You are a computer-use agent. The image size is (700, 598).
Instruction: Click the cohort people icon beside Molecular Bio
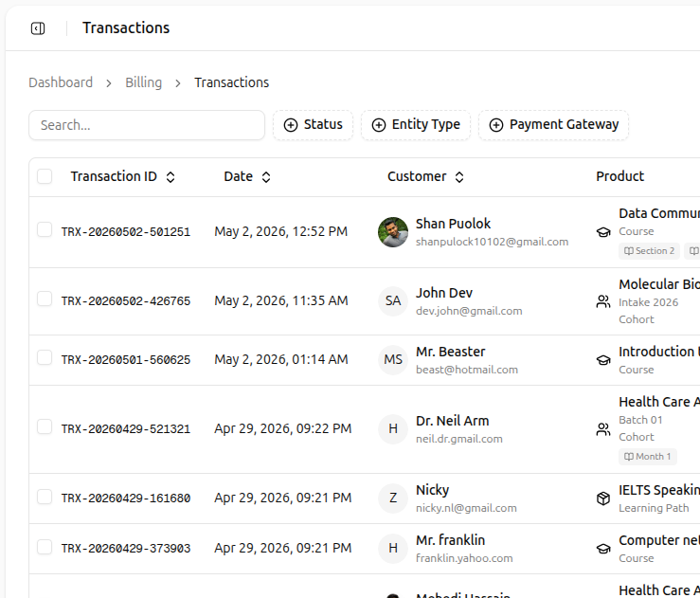(603, 301)
